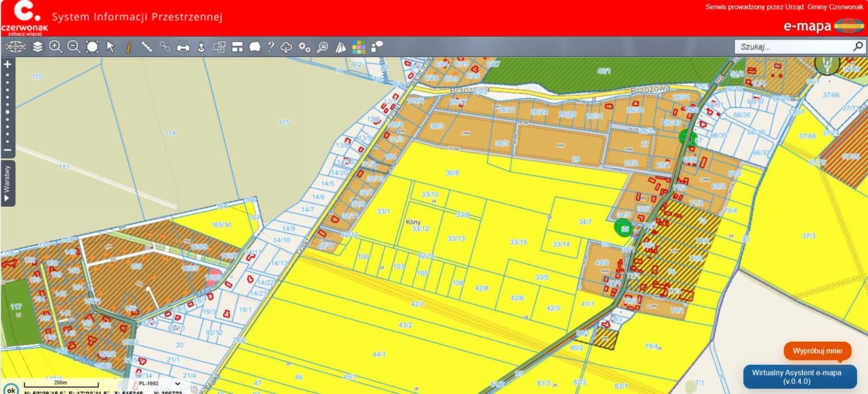Open Wirtualny Asystent e-mapa button
Viewport: 868px width, 394px height.
click(x=800, y=376)
